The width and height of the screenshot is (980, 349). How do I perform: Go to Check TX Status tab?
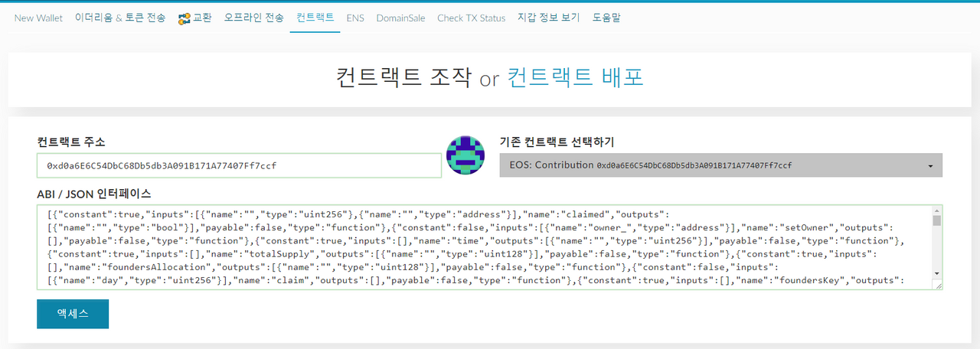tap(471, 18)
